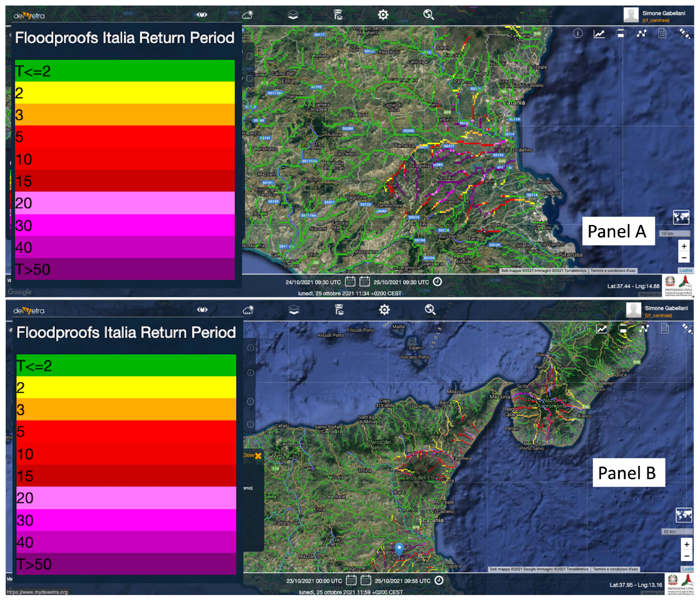Open the document report icon in Panel B

[665, 328]
